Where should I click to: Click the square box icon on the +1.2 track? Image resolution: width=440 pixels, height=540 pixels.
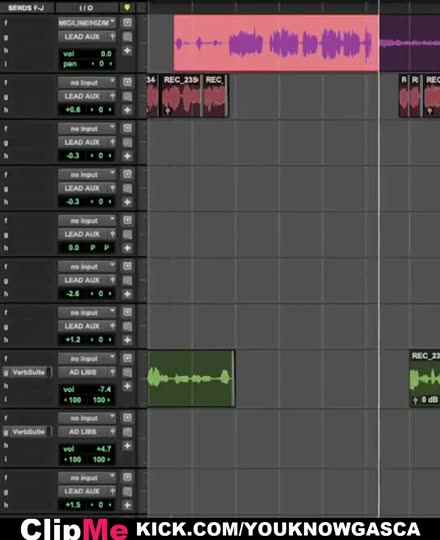pos(127,312)
